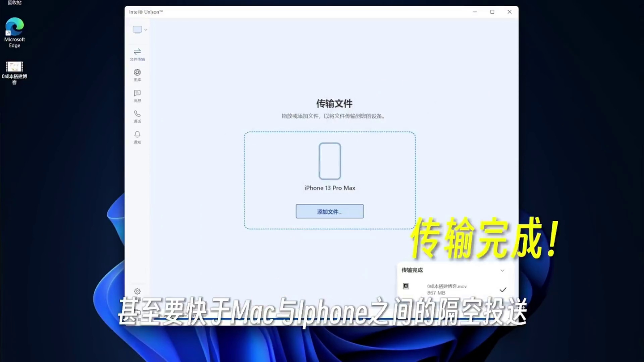Select the 0成本搭建博客 video on desktop

point(15,73)
